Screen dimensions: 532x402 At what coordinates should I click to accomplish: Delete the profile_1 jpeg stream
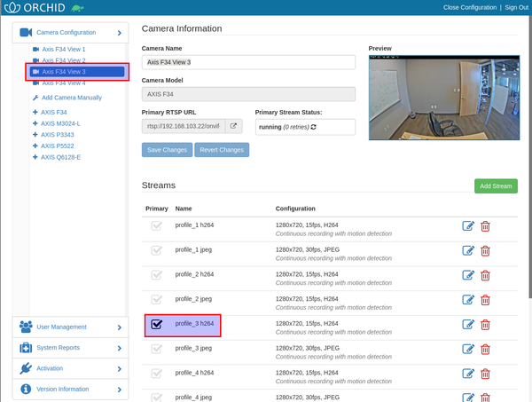coord(485,251)
